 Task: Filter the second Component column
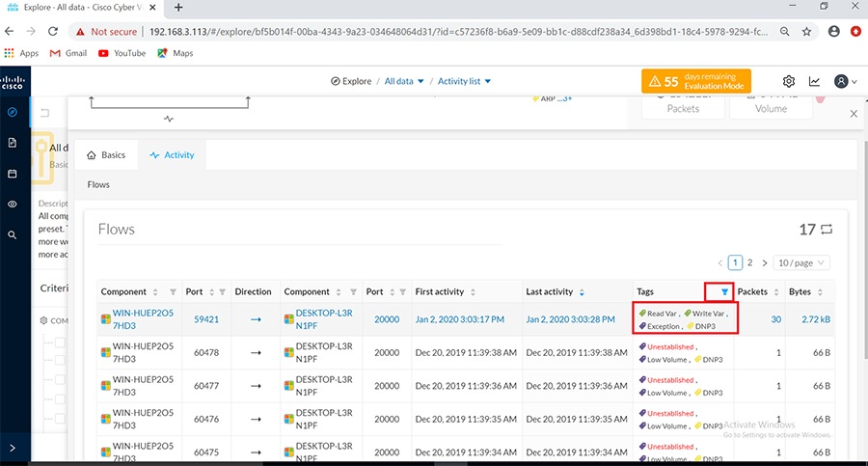pos(353,292)
